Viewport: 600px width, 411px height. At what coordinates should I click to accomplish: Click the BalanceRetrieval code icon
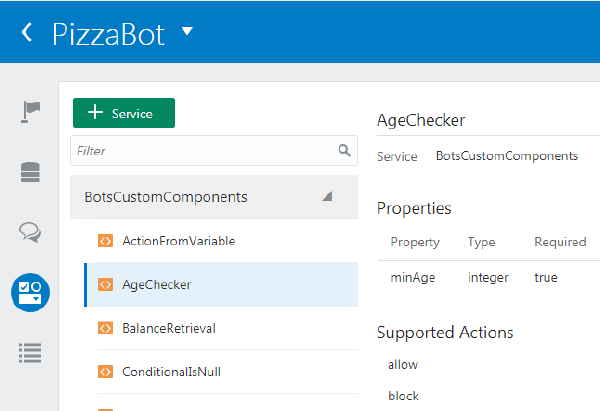pyautogui.click(x=104, y=328)
